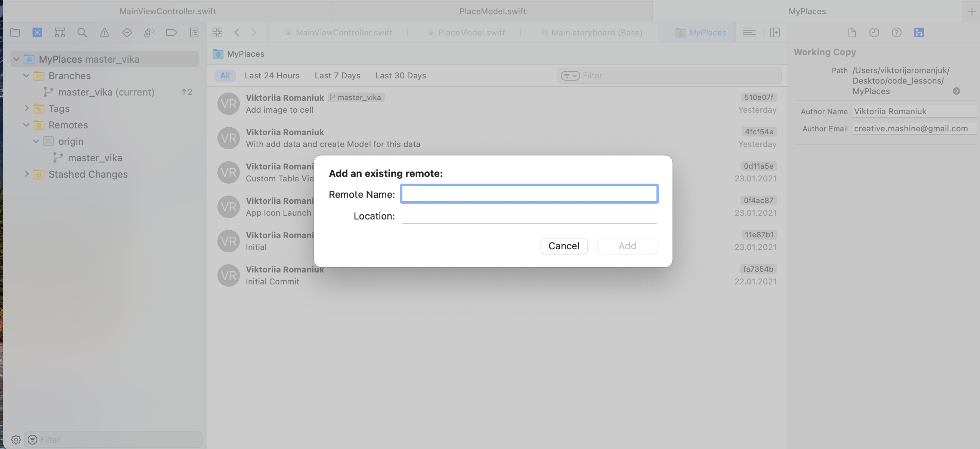
Task: Open MainViewController.swift editor tab
Action: pos(338,32)
